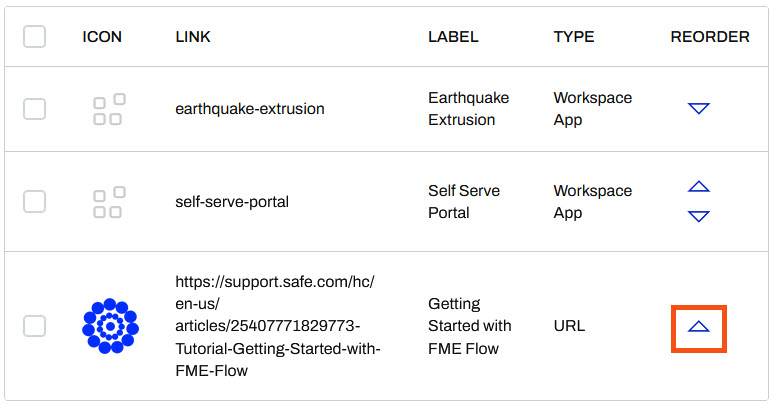Click the blue dotted circle URL icon
This screenshot has height=404, width=772.
(110, 326)
